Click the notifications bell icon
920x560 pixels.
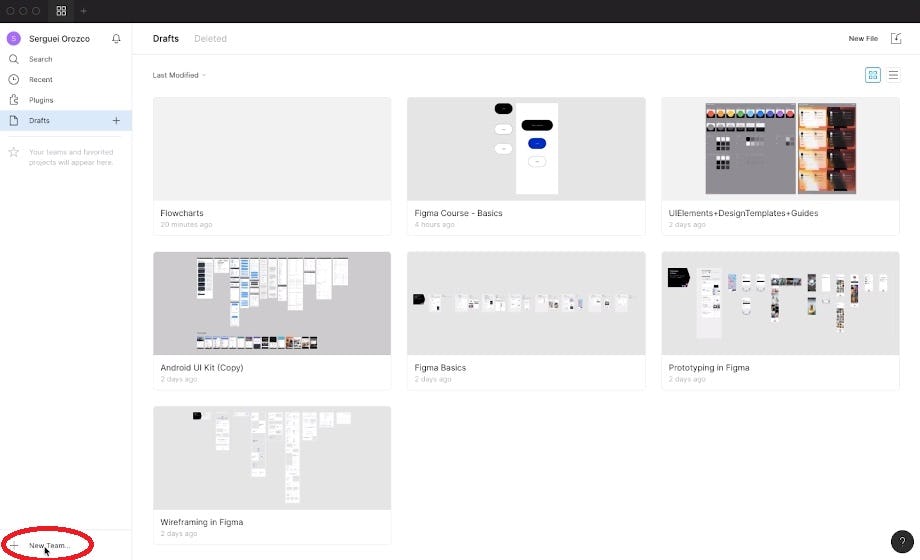(x=116, y=39)
